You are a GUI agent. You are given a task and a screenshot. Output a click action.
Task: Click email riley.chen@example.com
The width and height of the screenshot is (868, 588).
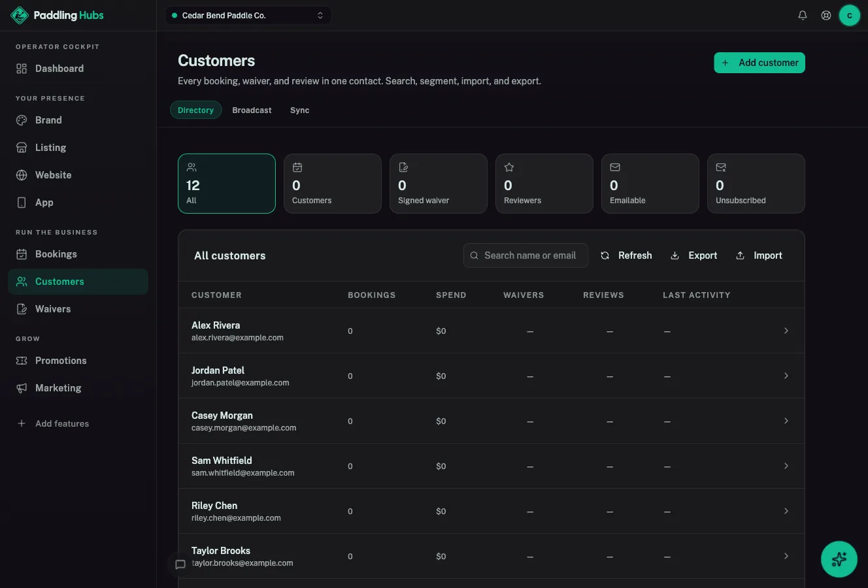click(236, 518)
